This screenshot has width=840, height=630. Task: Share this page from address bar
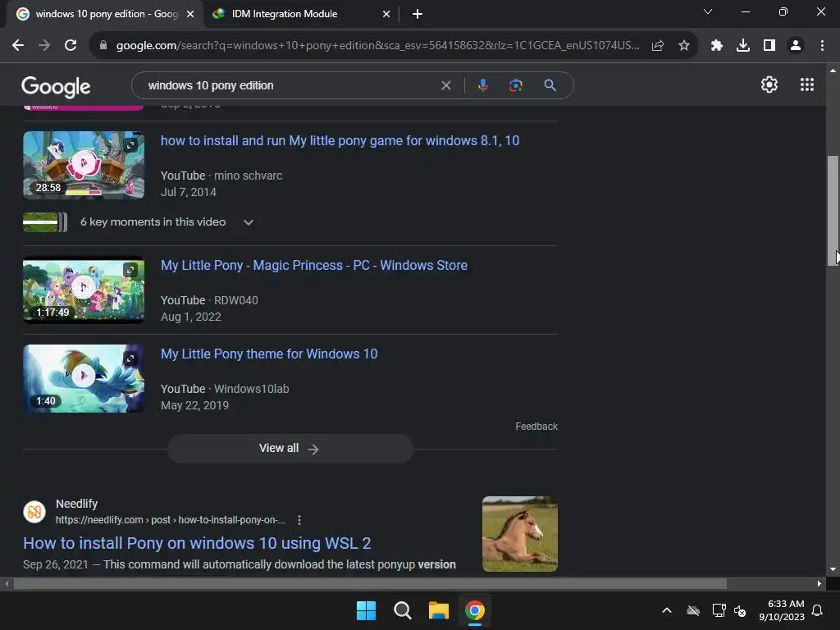tap(658, 46)
